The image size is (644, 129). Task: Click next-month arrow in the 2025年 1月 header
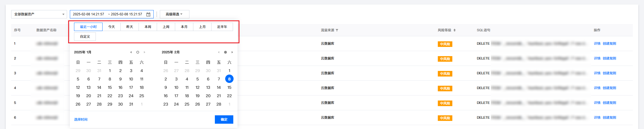[x=144, y=52]
